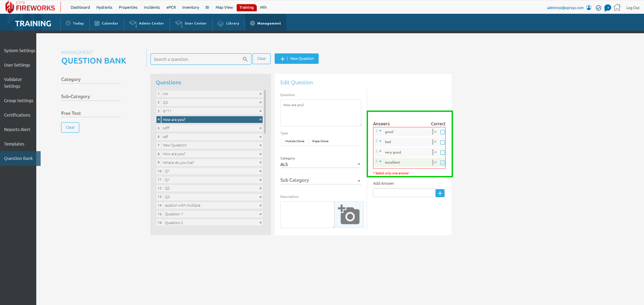Open Certifications in the left sidebar
644x305 pixels.
(17, 115)
